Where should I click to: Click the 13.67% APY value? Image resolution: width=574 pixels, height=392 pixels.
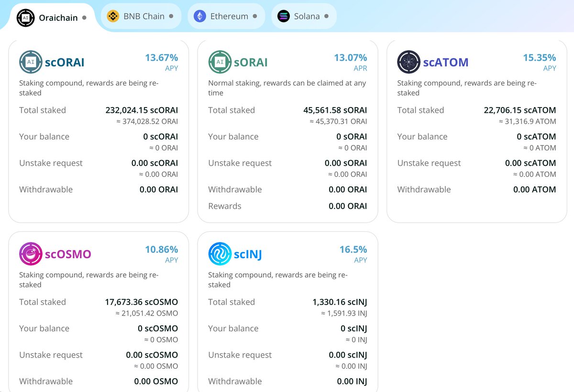pos(162,58)
